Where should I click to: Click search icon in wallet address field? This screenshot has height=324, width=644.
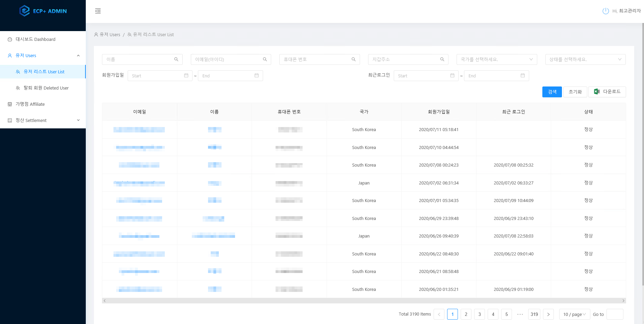[442, 59]
